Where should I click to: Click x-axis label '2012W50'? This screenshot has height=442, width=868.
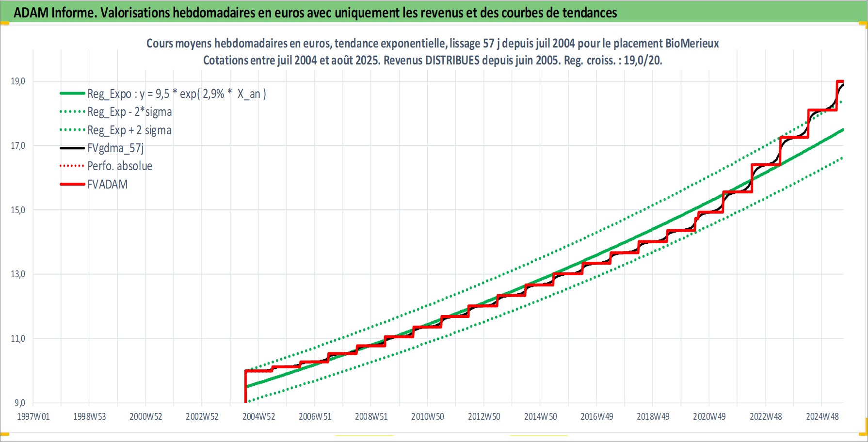click(x=484, y=416)
